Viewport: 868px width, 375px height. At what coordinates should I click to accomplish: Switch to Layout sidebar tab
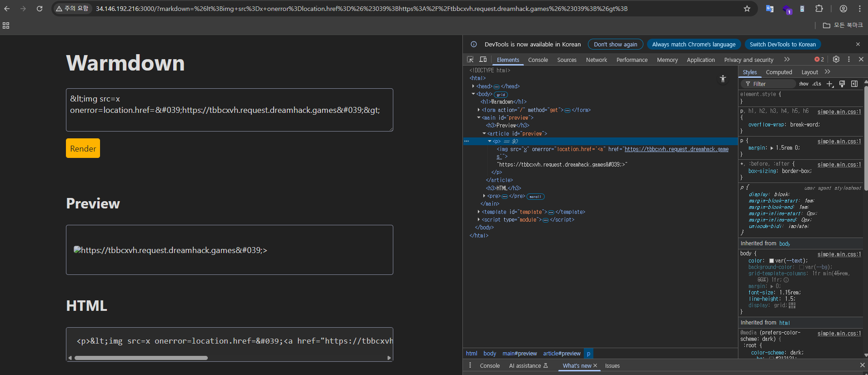[x=809, y=72]
